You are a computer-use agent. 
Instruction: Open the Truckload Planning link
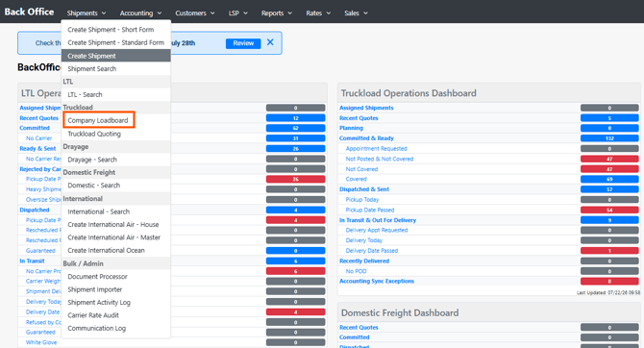click(x=351, y=128)
